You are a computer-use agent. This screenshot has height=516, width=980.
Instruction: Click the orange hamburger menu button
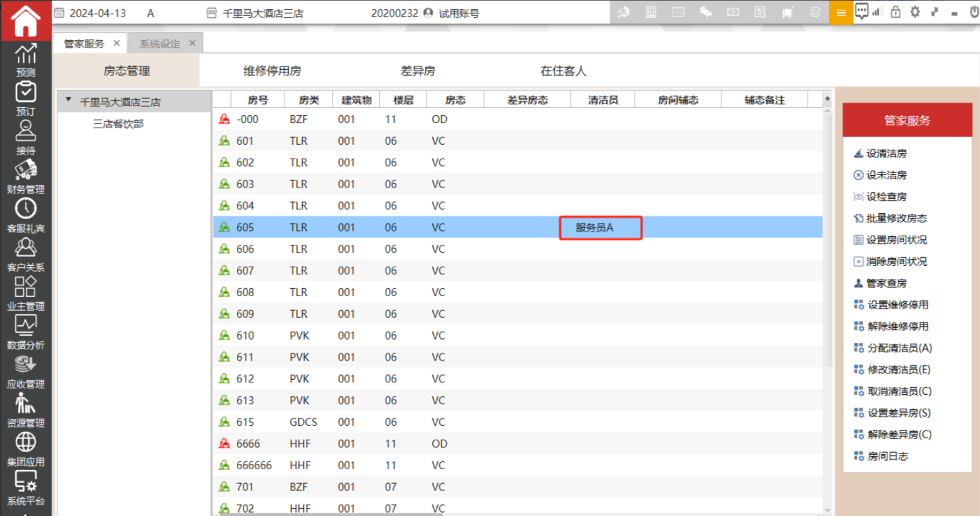click(840, 13)
